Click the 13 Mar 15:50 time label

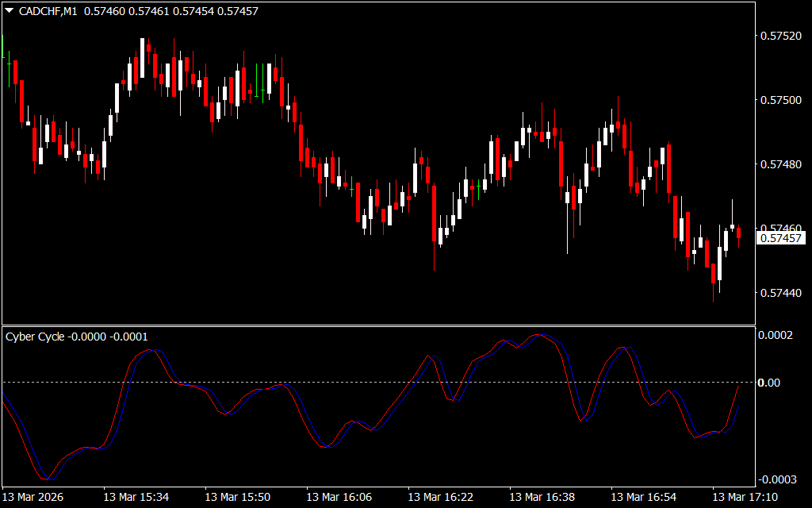[237, 497]
